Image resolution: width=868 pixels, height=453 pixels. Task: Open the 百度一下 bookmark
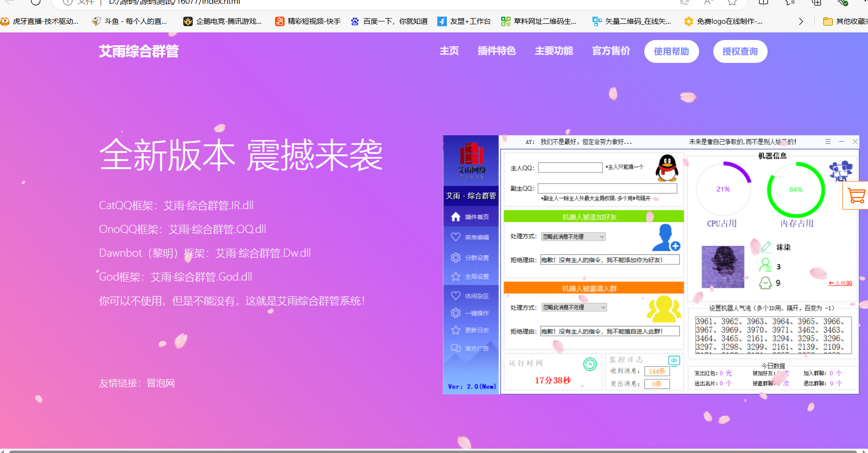[x=389, y=21]
